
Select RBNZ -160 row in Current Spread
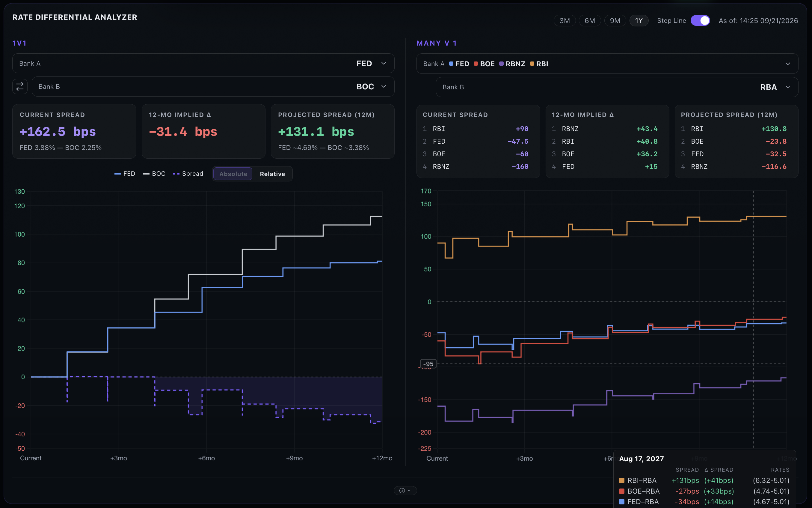point(476,167)
